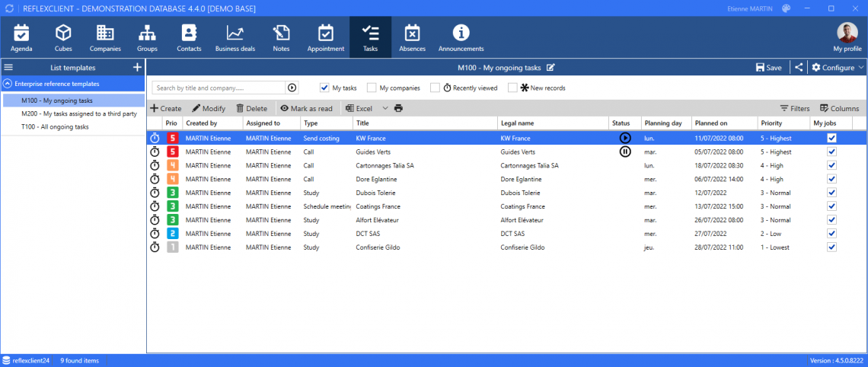The height and width of the screenshot is (367, 868).
Task: Collapse Enterprise reference templates group
Action: (x=8, y=84)
